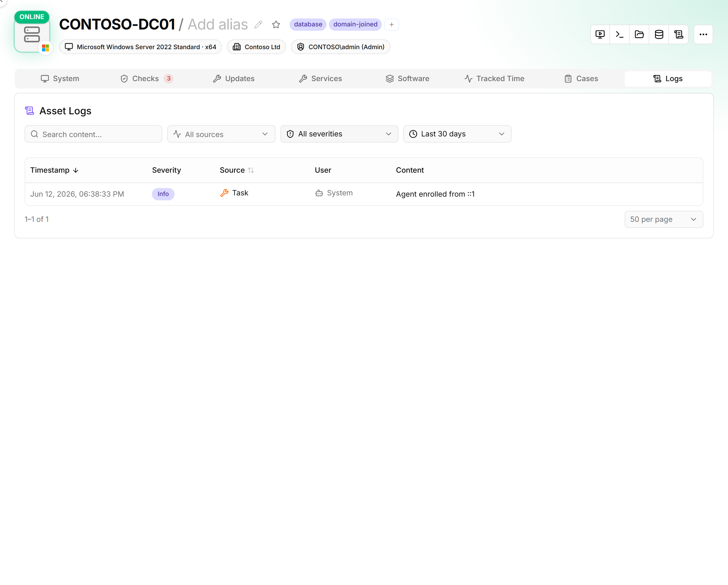
Task: Star CONTOSO-DC01 as favorite
Action: tap(276, 25)
